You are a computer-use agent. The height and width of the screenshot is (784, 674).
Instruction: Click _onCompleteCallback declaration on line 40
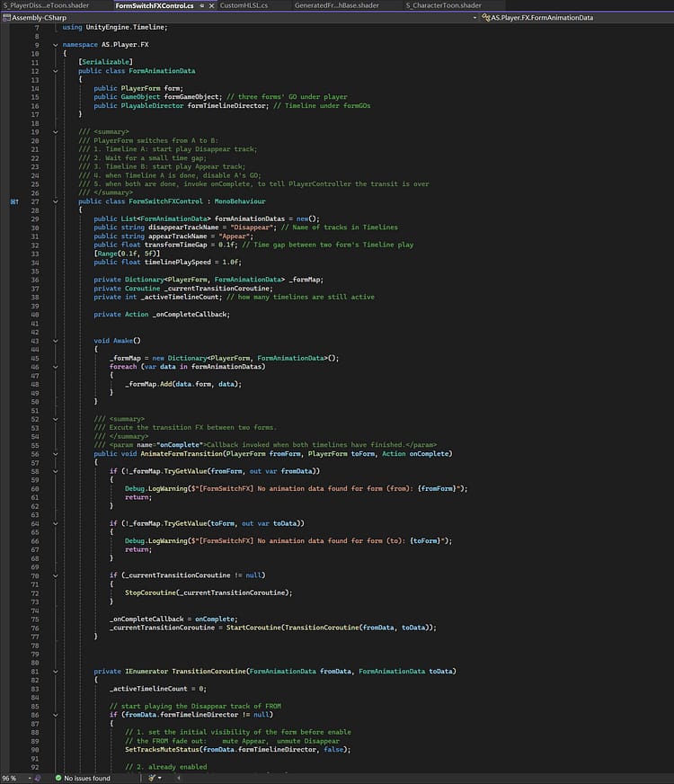(x=190, y=315)
